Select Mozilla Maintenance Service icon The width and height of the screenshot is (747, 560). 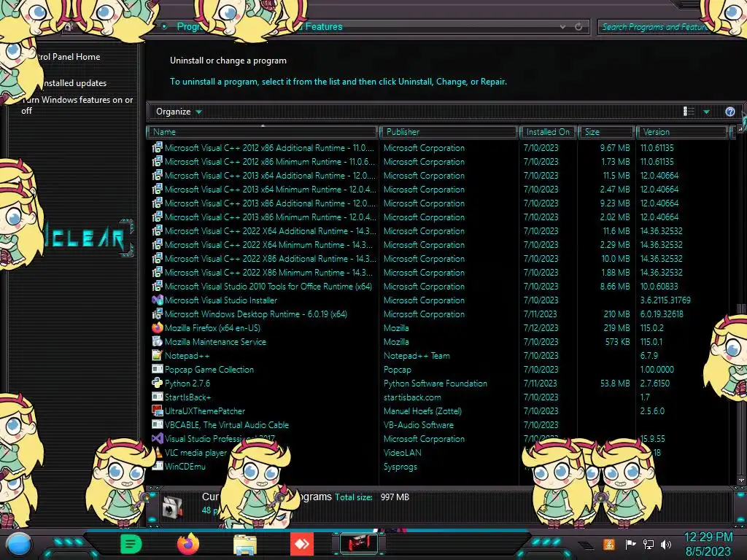click(158, 341)
